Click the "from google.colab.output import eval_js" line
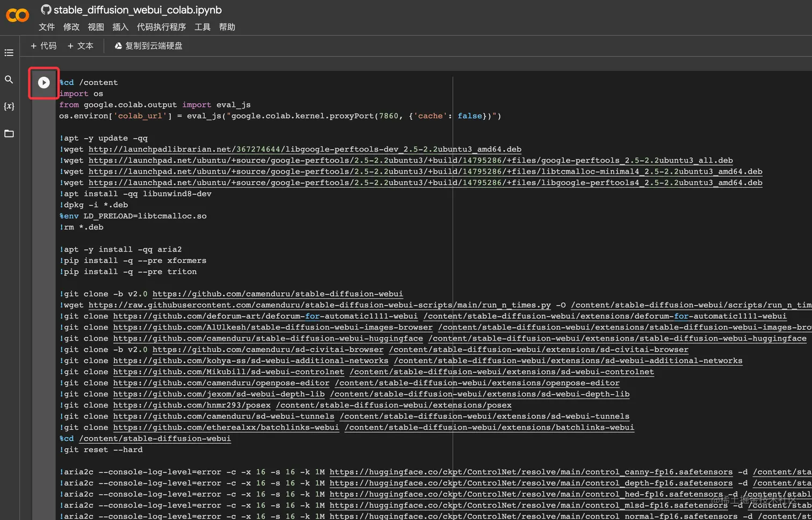812x520 pixels. (155, 105)
